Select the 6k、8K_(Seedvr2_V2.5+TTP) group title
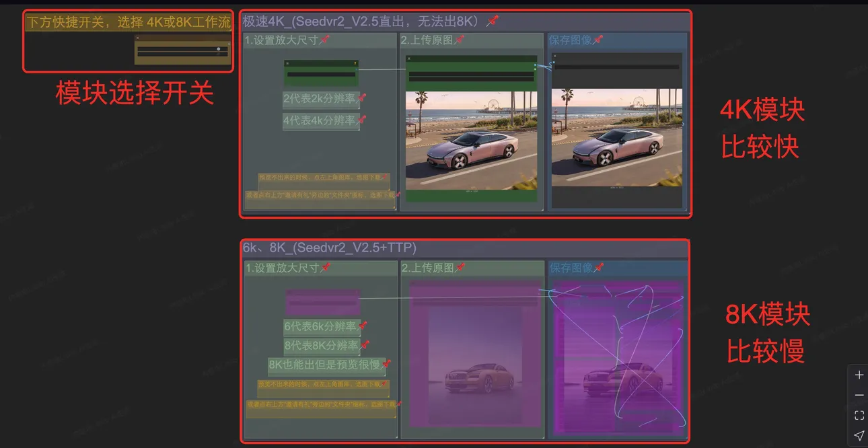Image resolution: width=868 pixels, height=448 pixels. coord(330,248)
